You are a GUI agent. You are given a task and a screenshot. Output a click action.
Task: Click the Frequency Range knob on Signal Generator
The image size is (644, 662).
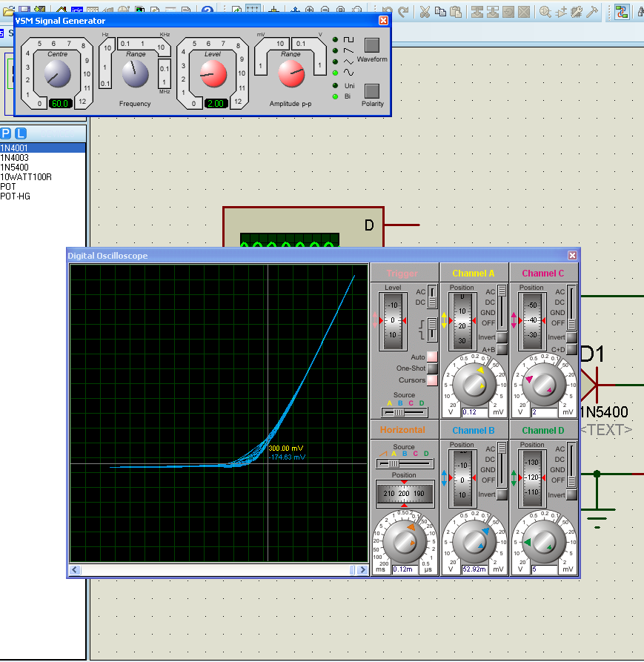[x=135, y=74]
